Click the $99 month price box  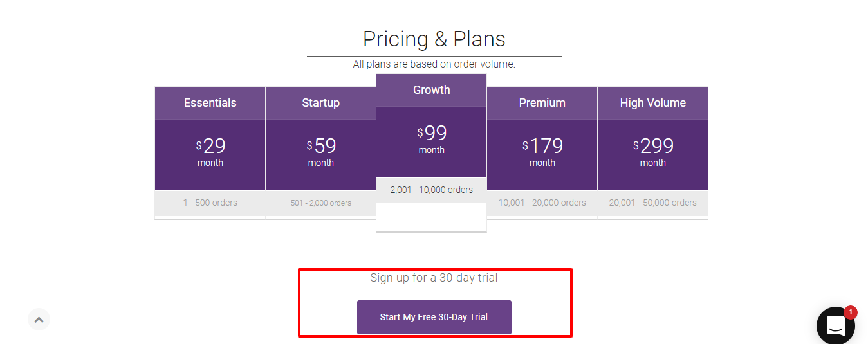click(x=431, y=140)
